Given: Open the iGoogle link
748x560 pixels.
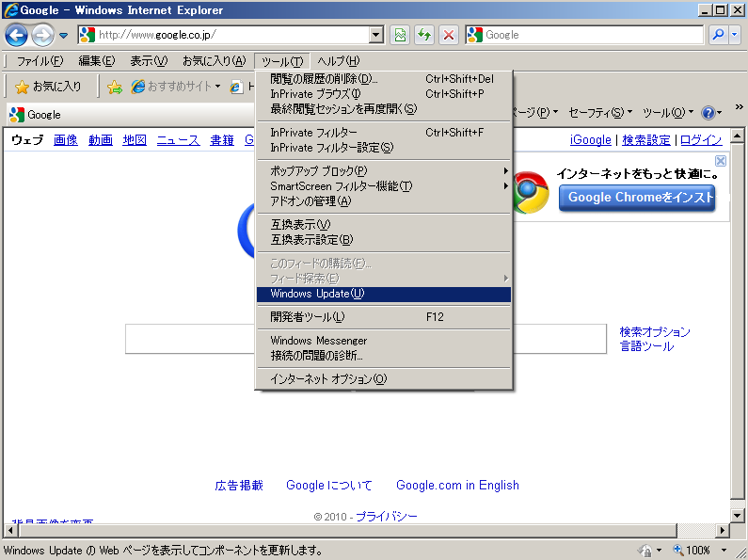Looking at the screenshot, I should pyautogui.click(x=591, y=139).
